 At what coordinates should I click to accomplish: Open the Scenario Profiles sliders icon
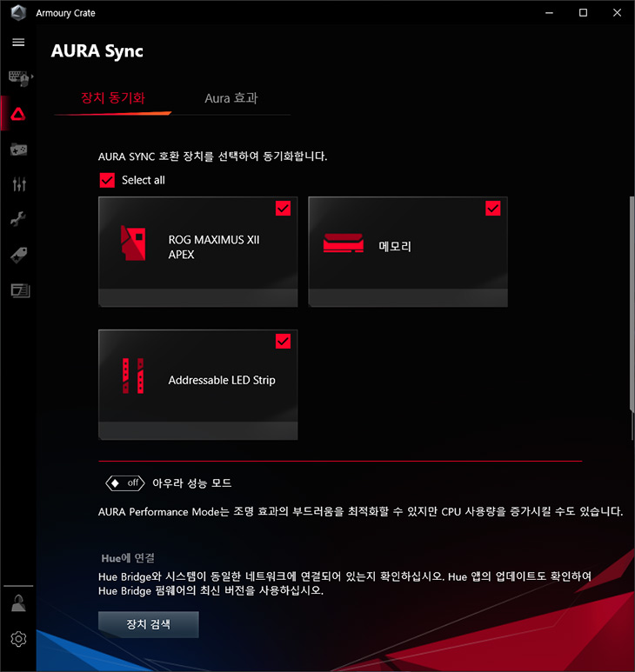pyautogui.click(x=19, y=183)
